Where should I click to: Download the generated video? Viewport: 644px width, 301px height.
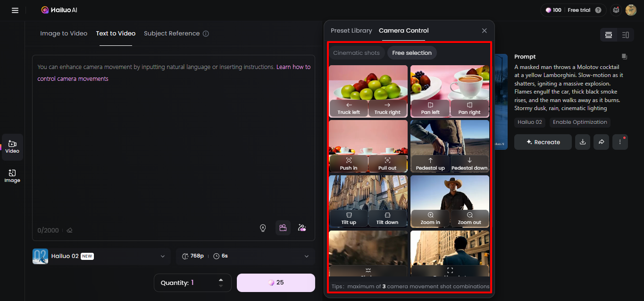583,142
